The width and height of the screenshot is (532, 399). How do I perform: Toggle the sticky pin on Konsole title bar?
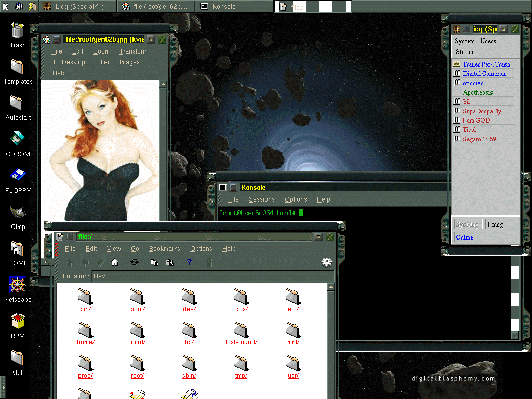[x=234, y=188]
